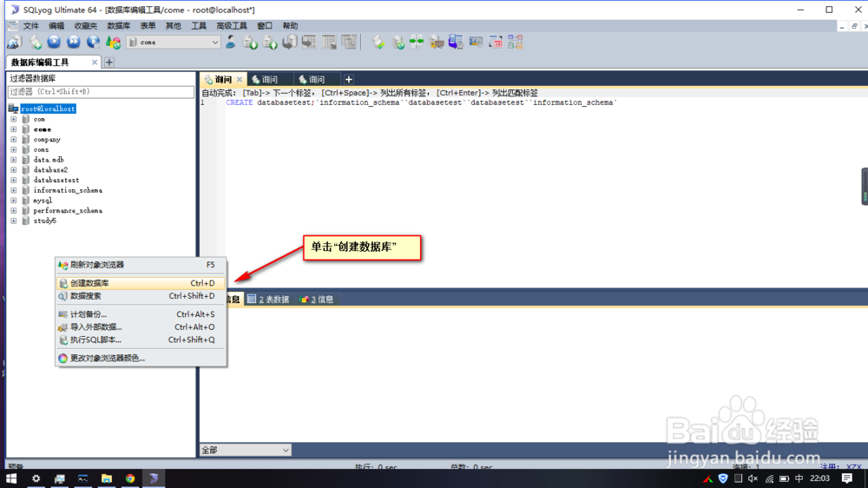Expand the company database node

click(x=14, y=140)
